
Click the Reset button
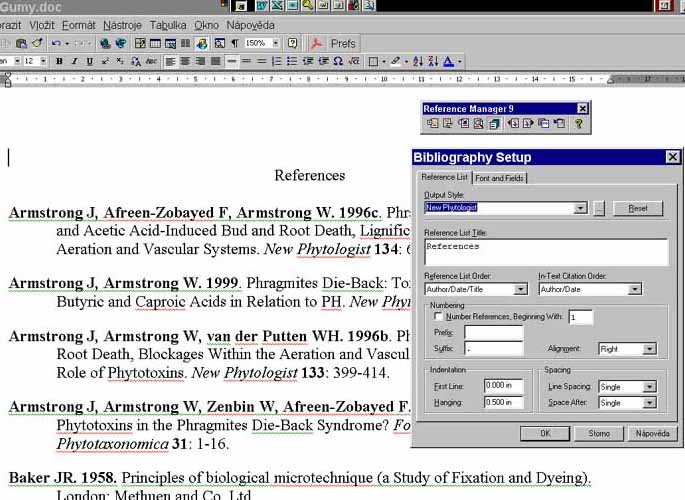click(638, 208)
